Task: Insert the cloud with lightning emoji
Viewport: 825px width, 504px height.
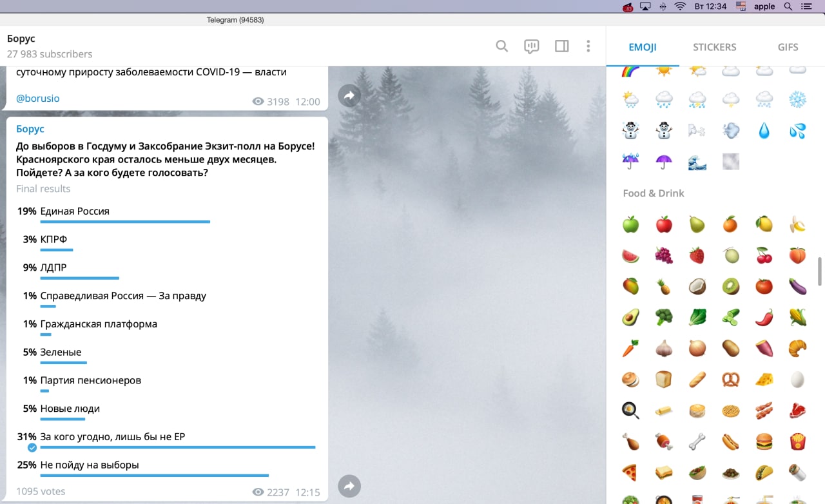Action: click(730, 99)
